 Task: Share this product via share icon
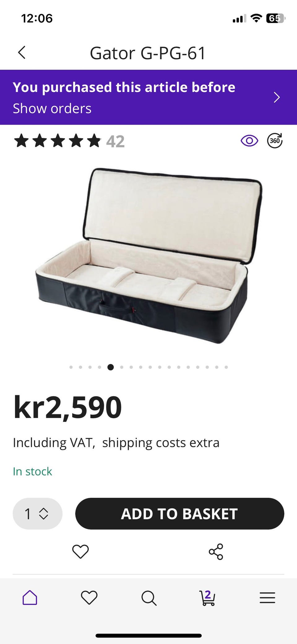point(216,551)
